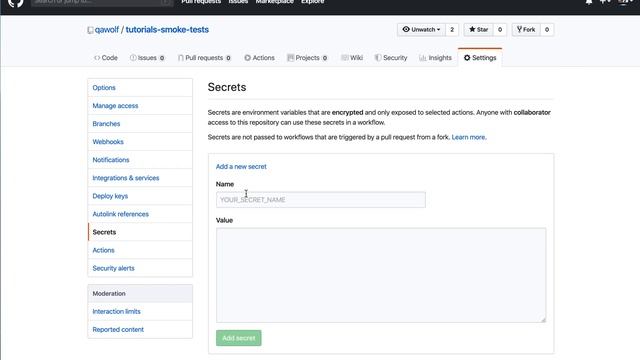The image size is (640, 360).
Task: Click the watchers count 2
Action: 452,29
